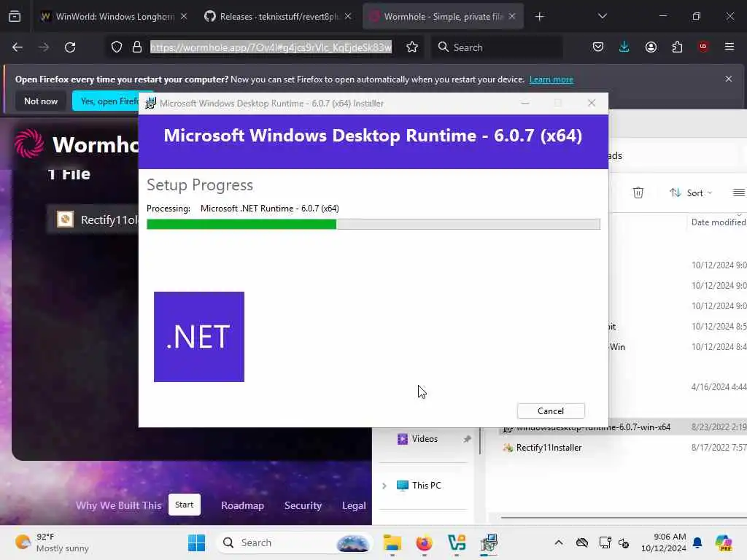Open the Copilot preview icon

(x=724, y=542)
